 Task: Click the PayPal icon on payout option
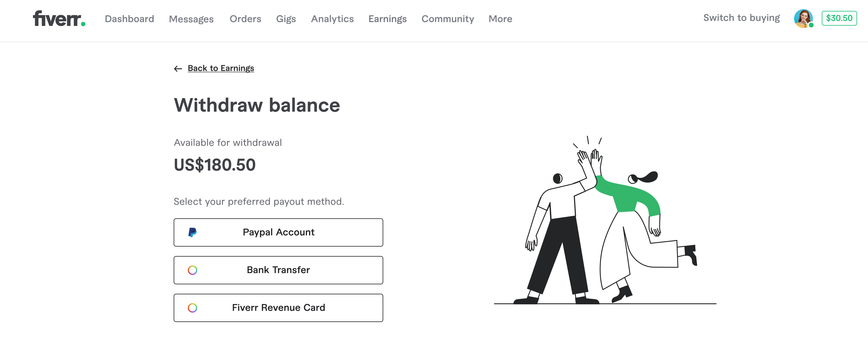point(193,232)
